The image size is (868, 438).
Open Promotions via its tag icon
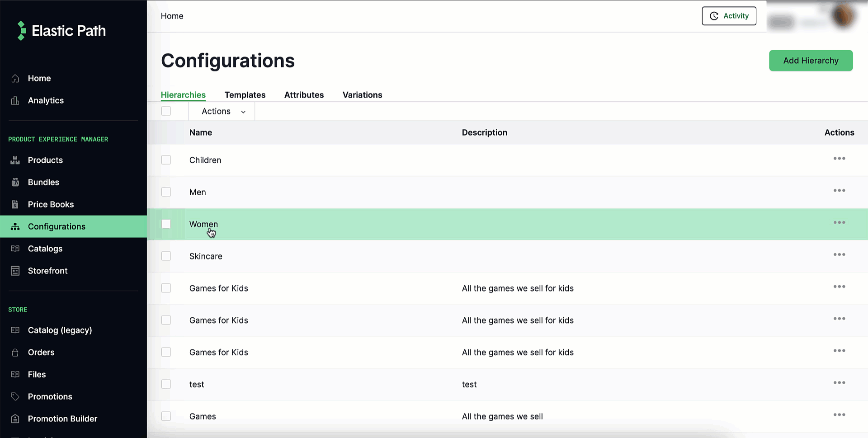click(15, 396)
